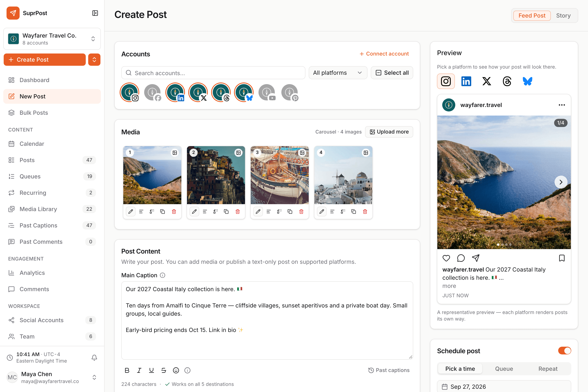This screenshot has width=588, height=392.
Task: Collapse the sidebar panel icon
Action: (x=95, y=13)
